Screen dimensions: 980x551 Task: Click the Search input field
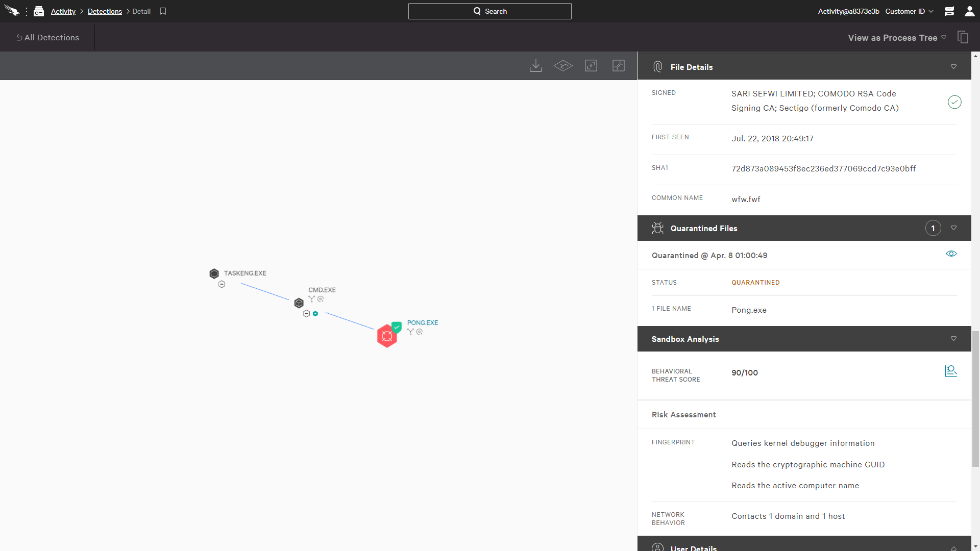click(x=490, y=11)
